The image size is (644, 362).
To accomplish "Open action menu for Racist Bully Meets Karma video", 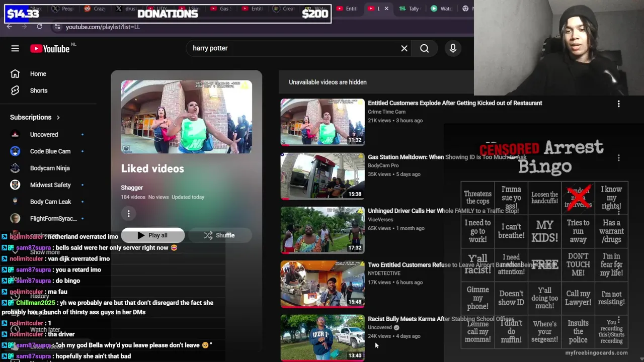I will (x=618, y=320).
